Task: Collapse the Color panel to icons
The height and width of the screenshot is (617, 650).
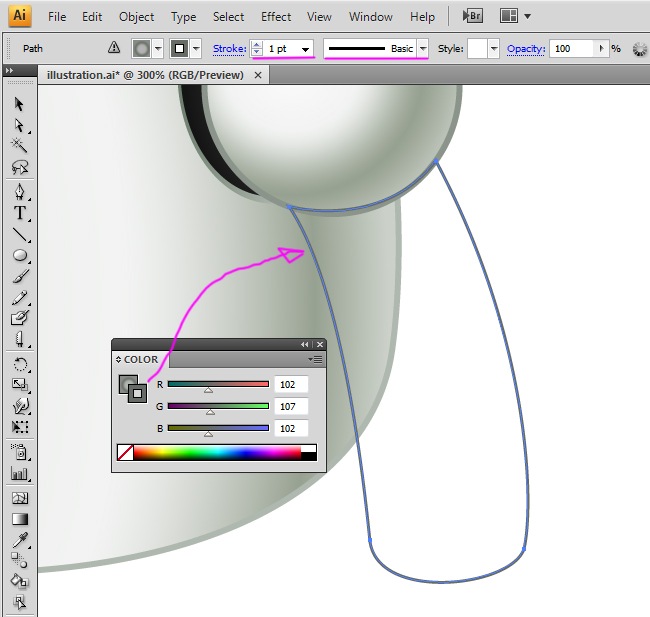Action: [x=305, y=344]
